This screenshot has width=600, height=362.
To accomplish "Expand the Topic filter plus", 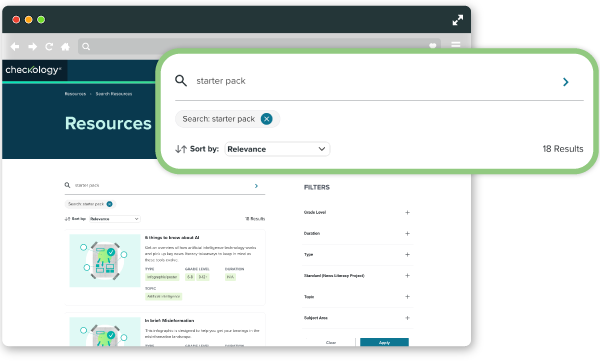I will [x=407, y=297].
